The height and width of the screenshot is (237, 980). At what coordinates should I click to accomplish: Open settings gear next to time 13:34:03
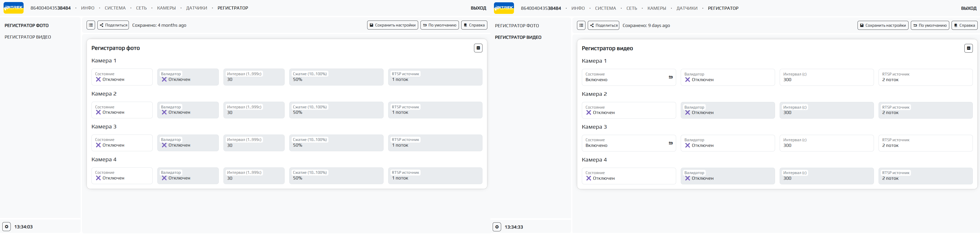click(6, 227)
